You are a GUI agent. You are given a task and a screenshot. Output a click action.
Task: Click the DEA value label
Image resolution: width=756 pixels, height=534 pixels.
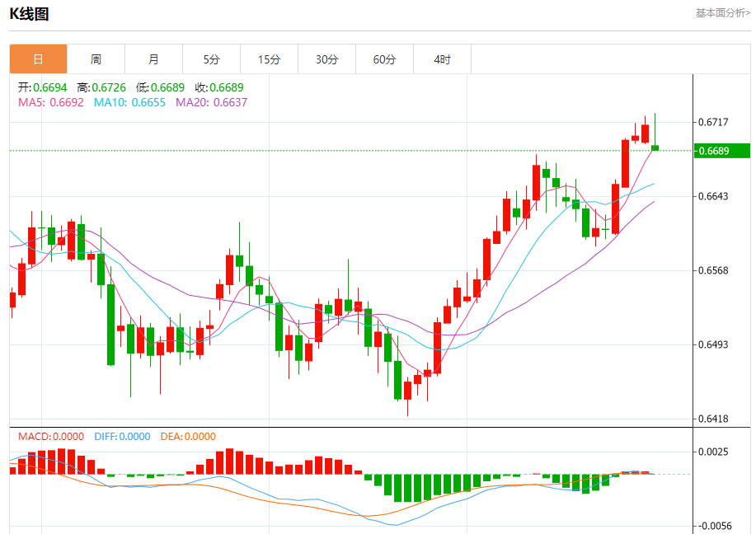[x=189, y=437]
